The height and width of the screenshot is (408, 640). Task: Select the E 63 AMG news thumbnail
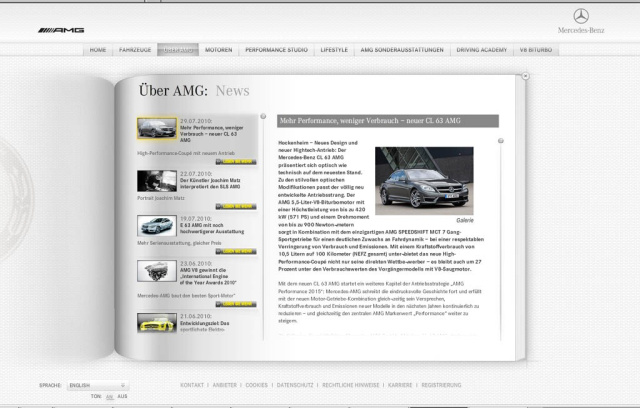pyautogui.click(x=157, y=226)
